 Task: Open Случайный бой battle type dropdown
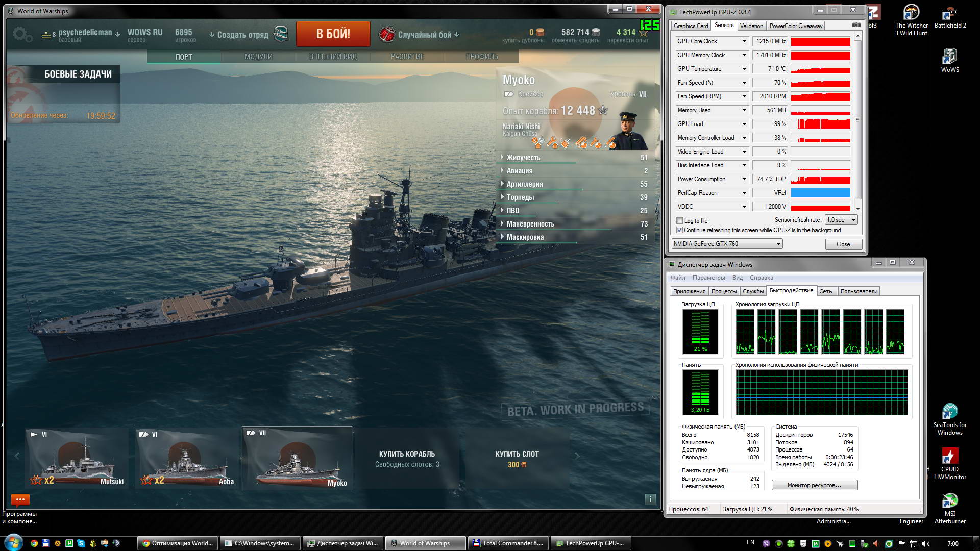[x=428, y=35]
